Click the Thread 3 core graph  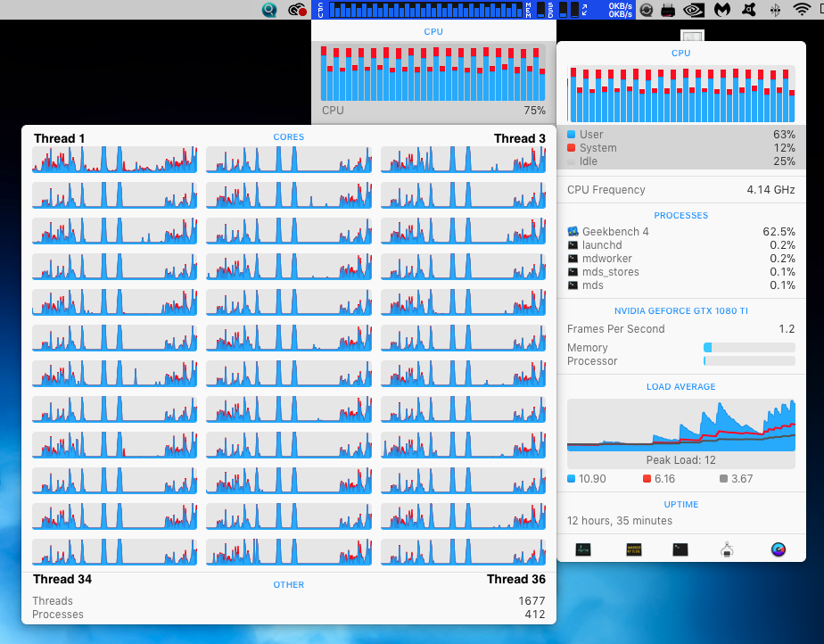[x=463, y=160]
